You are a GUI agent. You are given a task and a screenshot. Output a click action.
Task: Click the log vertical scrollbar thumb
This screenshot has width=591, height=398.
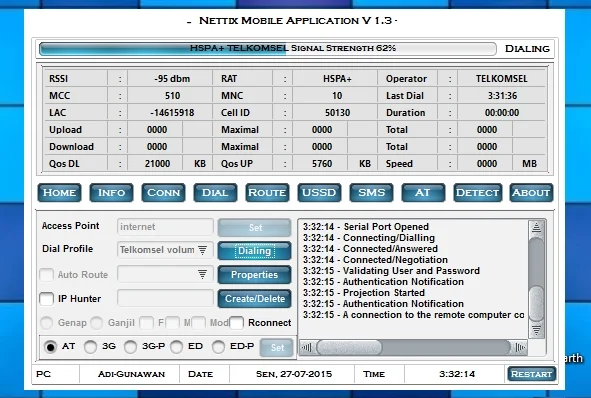coord(536,304)
